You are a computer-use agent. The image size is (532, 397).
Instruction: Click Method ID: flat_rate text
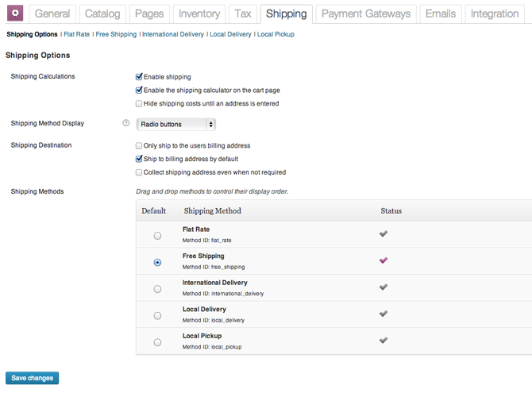pos(207,241)
